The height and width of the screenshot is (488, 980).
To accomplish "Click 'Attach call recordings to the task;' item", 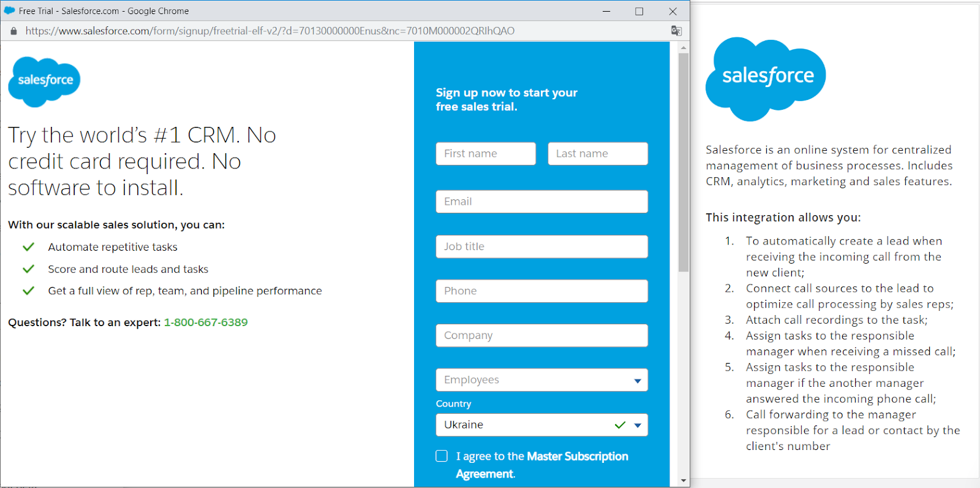I will [837, 320].
